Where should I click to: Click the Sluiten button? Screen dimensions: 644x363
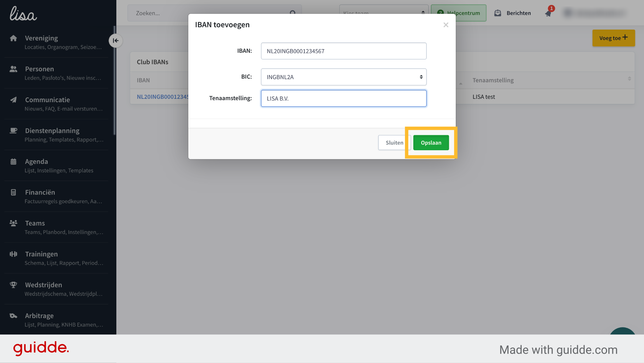point(394,143)
